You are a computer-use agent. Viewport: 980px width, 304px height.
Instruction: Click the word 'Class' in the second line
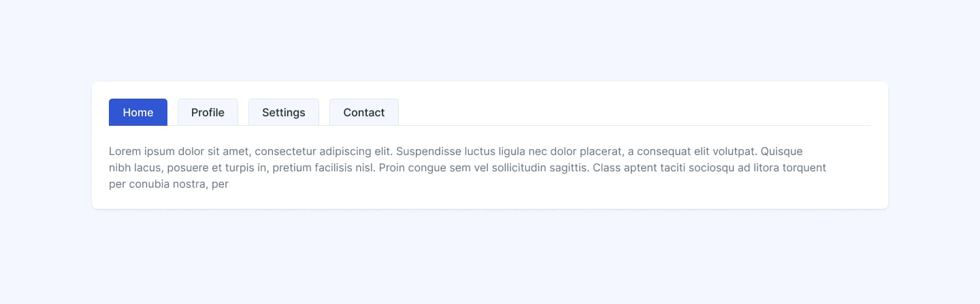coord(607,167)
